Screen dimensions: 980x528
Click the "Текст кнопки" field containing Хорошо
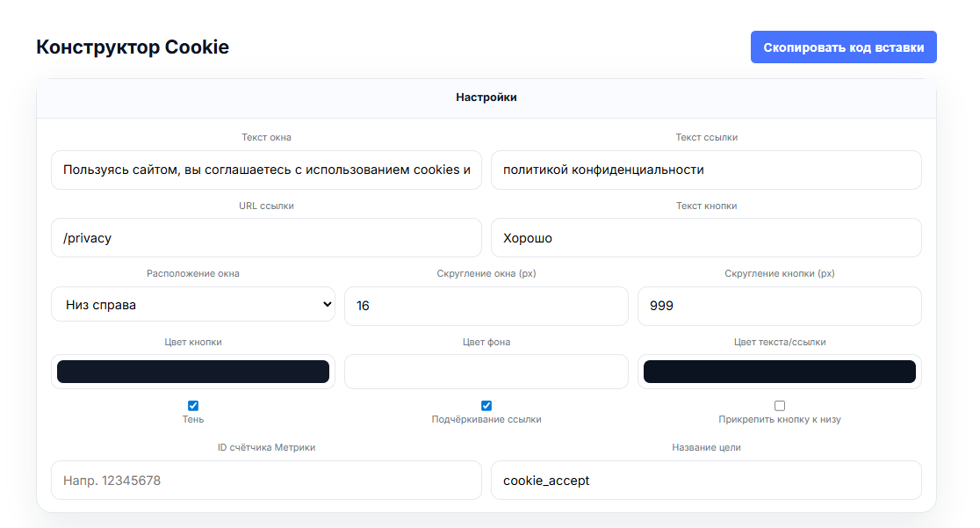point(706,238)
